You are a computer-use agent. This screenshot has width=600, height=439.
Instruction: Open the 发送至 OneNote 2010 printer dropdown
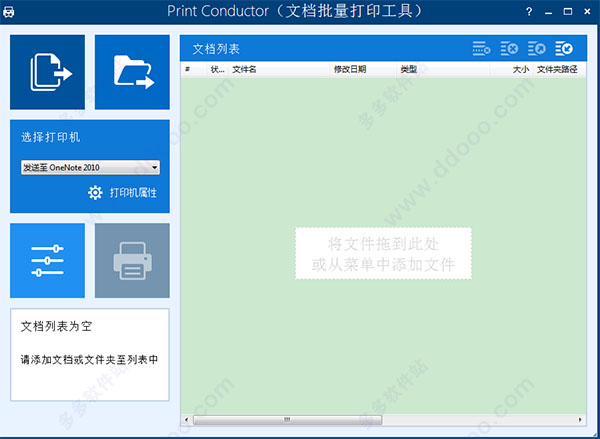click(x=90, y=168)
